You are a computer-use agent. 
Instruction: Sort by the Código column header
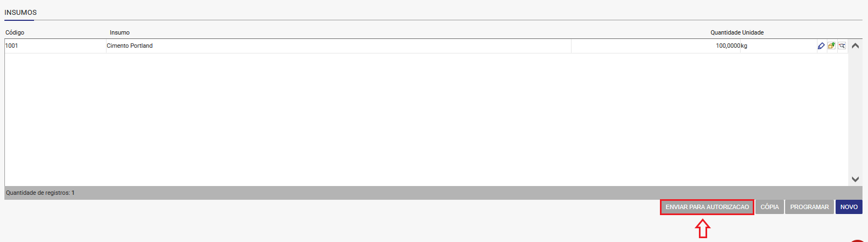(x=15, y=32)
